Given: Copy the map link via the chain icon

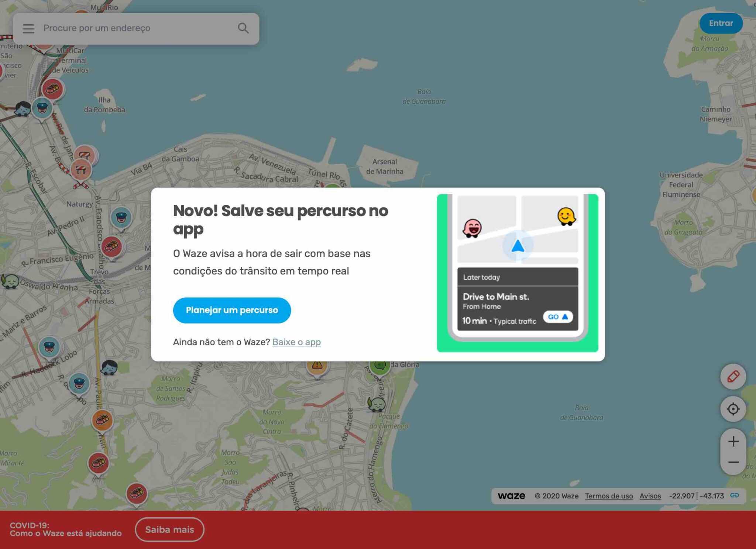Looking at the screenshot, I should pos(735,496).
